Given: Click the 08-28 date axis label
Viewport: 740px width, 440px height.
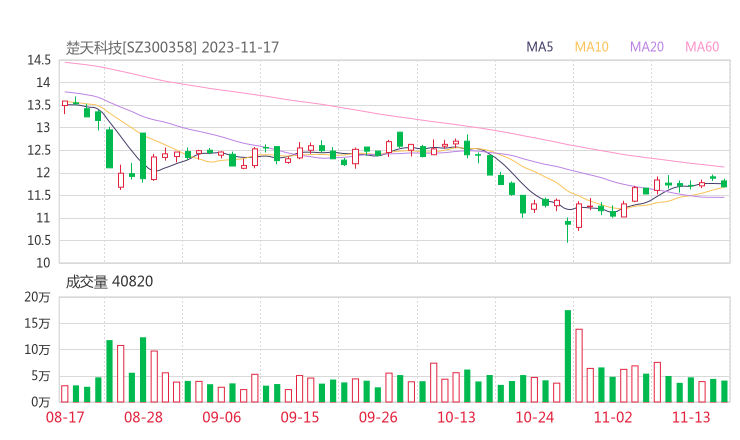Looking at the screenshot, I should (x=143, y=417).
